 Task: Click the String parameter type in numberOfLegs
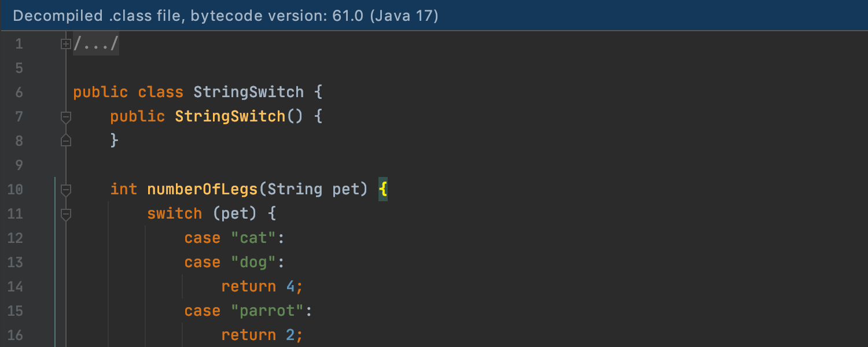pyautogui.click(x=295, y=190)
